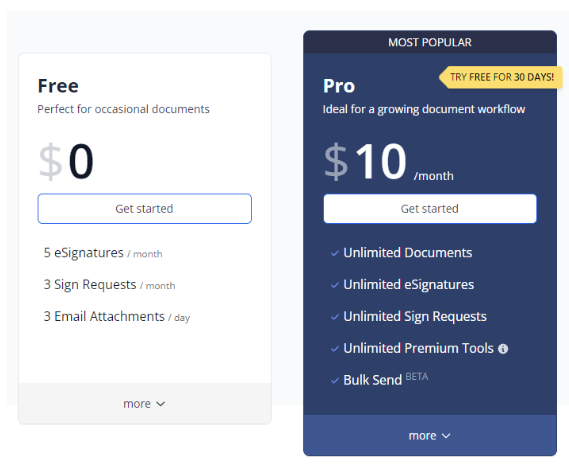The height and width of the screenshot is (466, 569).
Task: Click the Unlimited eSignatures feature
Action: [409, 285]
